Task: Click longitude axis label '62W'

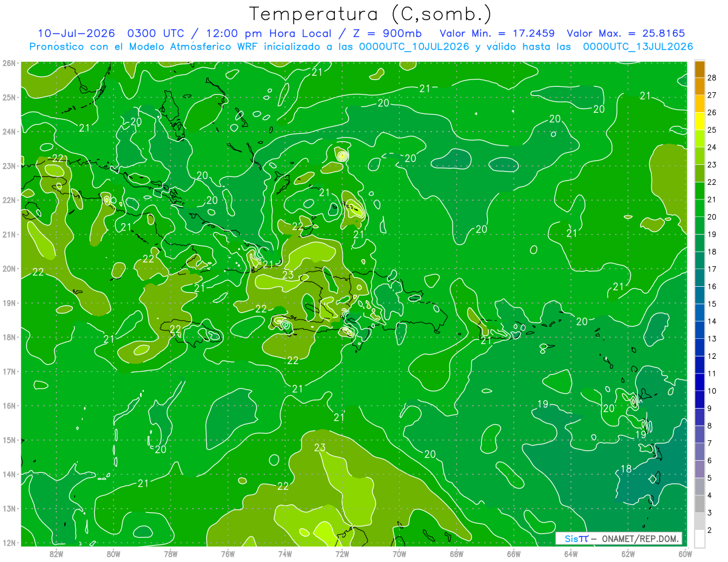Action: click(x=628, y=553)
